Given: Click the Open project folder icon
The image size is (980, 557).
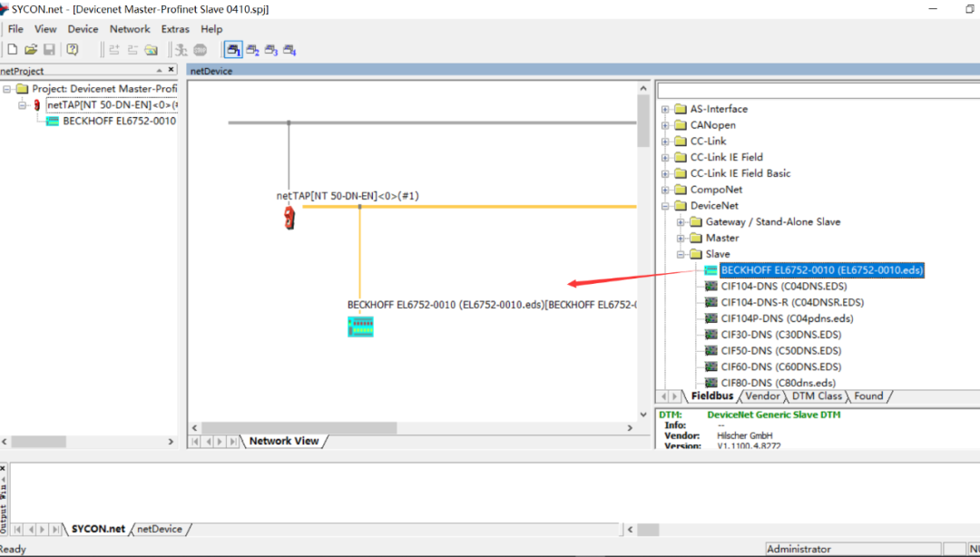Looking at the screenshot, I should tap(31, 49).
